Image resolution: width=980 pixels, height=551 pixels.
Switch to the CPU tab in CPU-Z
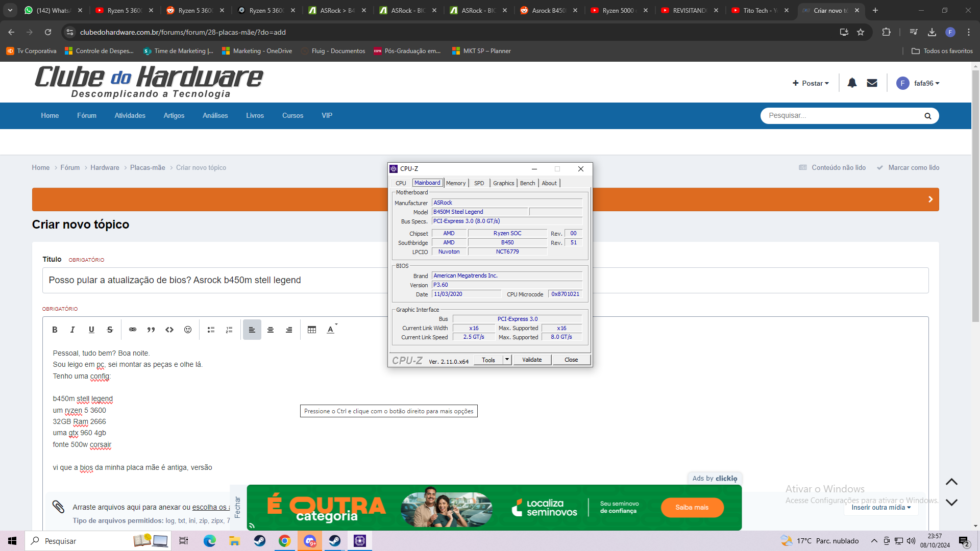(401, 183)
